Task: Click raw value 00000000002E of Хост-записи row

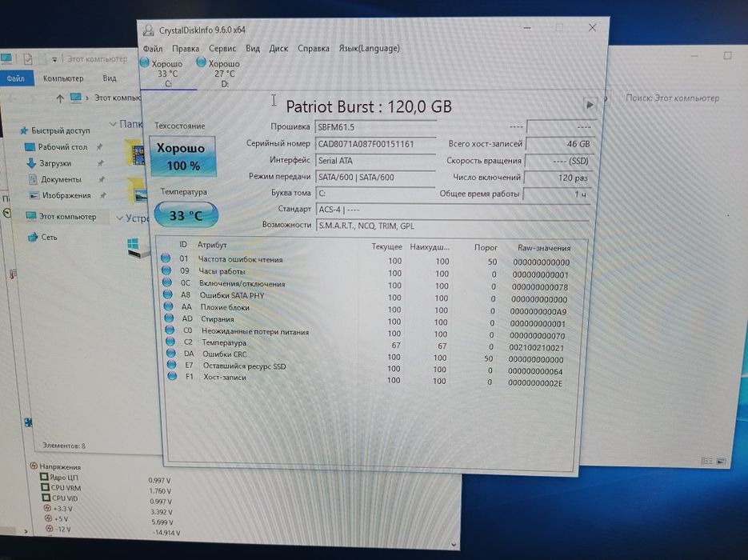Action: pyautogui.click(x=535, y=383)
